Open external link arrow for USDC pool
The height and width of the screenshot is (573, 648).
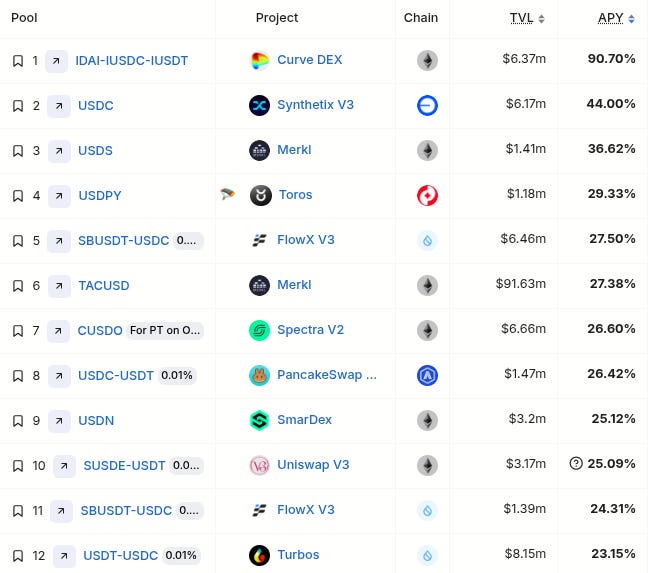59,106
